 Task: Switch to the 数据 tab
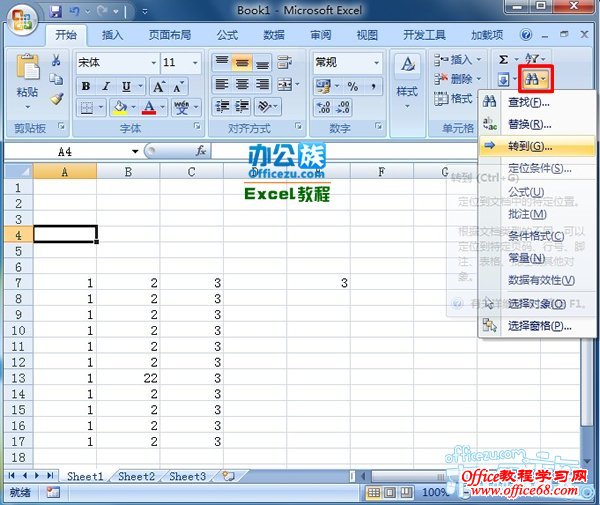[x=274, y=35]
